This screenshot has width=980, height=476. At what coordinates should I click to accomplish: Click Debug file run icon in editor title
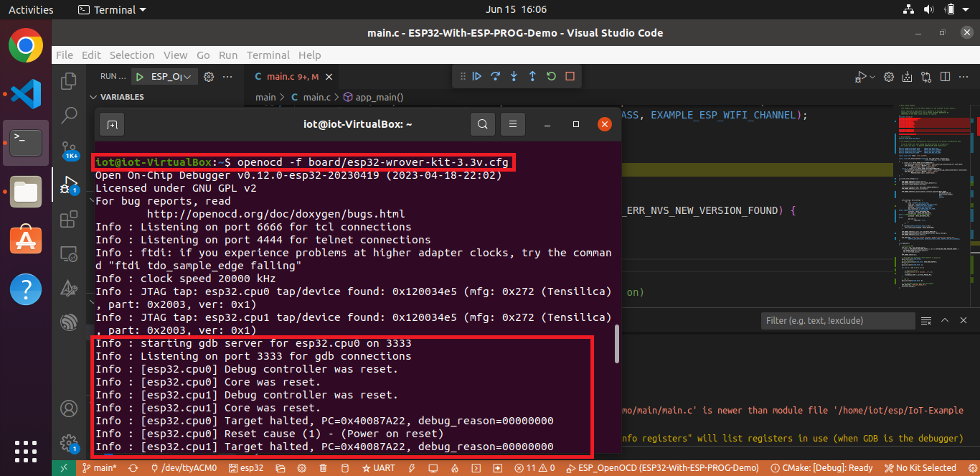[x=860, y=77]
